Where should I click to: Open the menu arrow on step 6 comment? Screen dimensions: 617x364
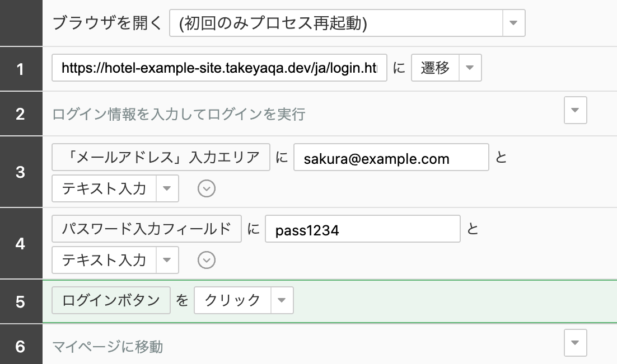pos(575,343)
